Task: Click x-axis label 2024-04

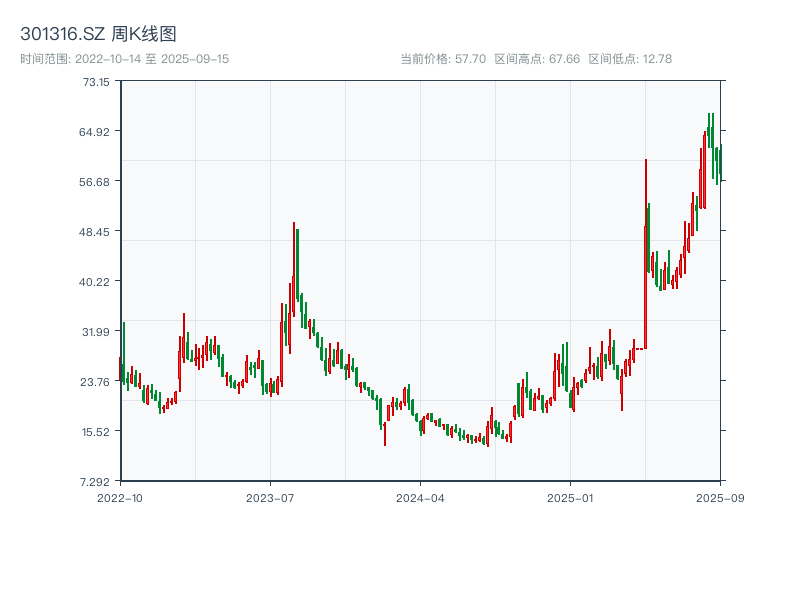Action: click(x=420, y=498)
